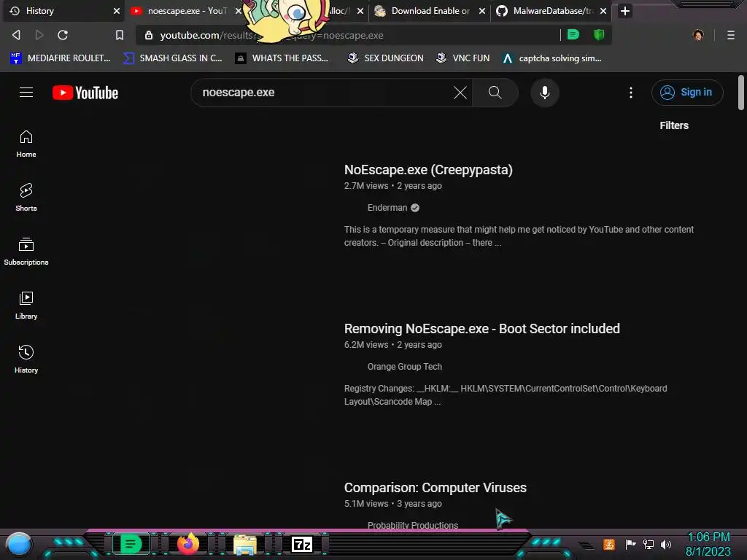Open Comparison: Computer Viruses video

pyautogui.click(x=435, y=488)
